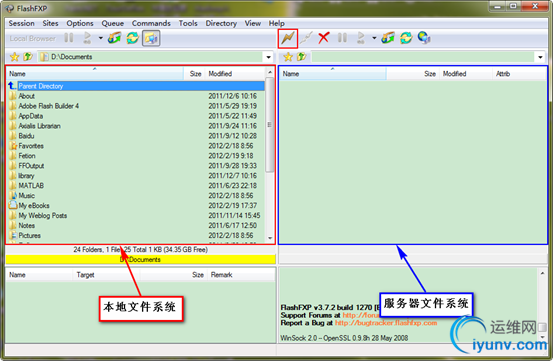Open the Directory menu
The width and height of the screenshot is (553, 361).
221,23
